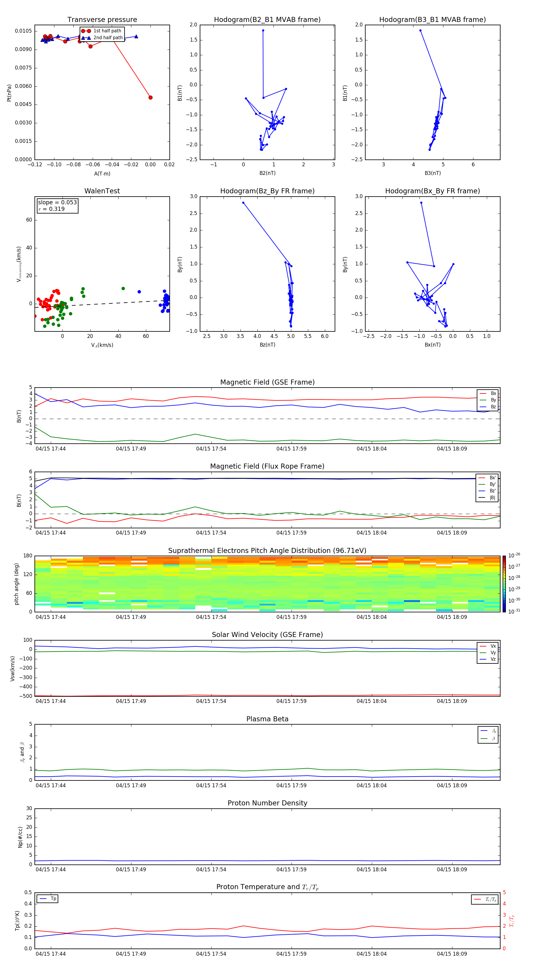The image size is (535, 980).
Task: Click 'Bz' in GSE magnetic field legend
Action: [488, 407]
